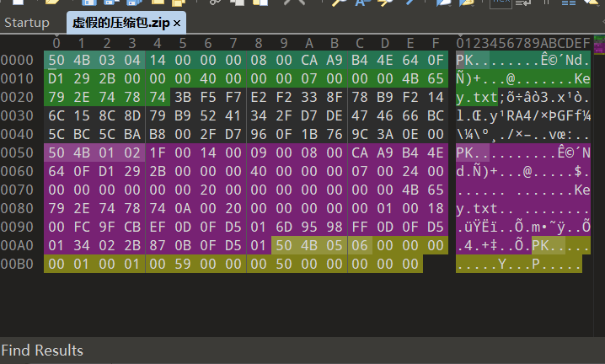Click byte 40 in row 0010
The width and height of the screenshot is (605, 364).
pyautogui.click(x=208, y=78)
